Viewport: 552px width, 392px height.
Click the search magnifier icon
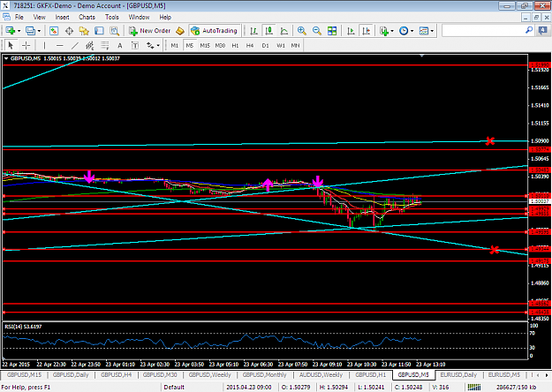pos(529,31)
